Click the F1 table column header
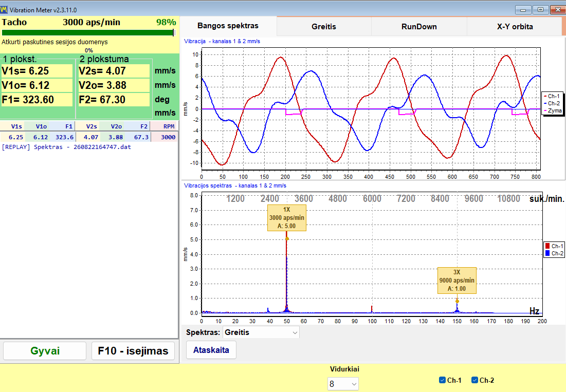Viewport: 566px width, 392px height. 62,126
